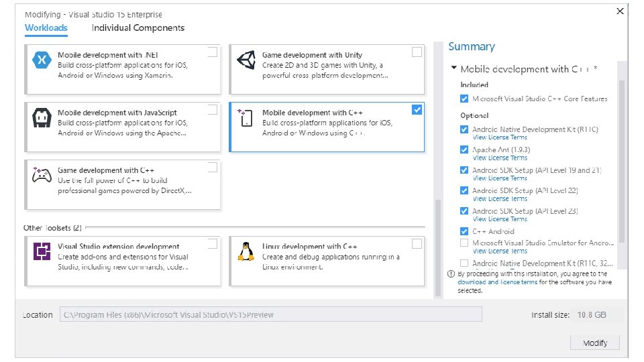Collapse the Mobile development with C++ summary section

point(454,68)
